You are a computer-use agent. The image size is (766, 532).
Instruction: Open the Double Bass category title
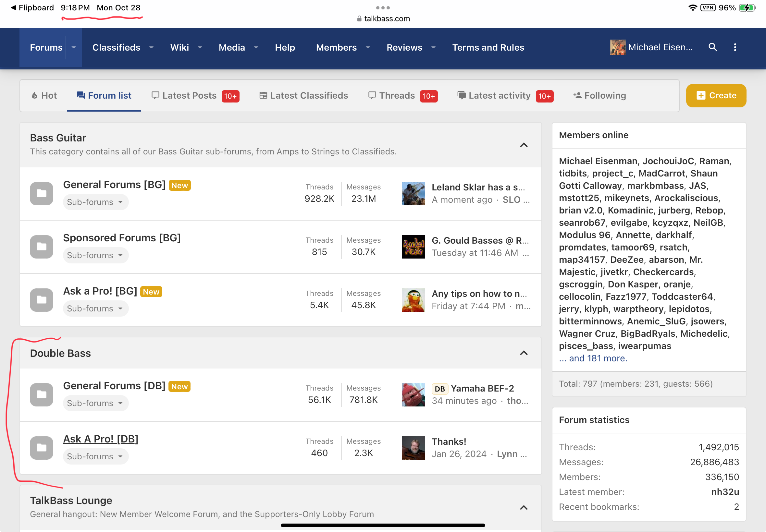coord(60,353)
